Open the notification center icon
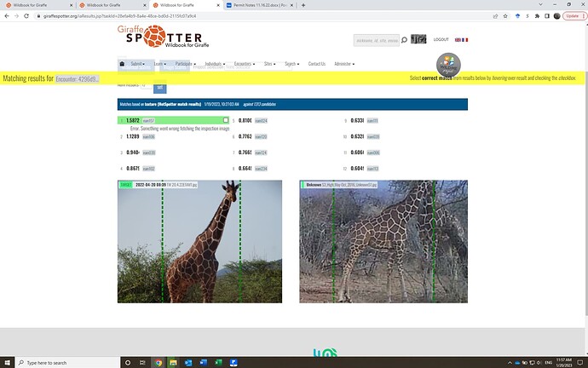Screen dimensions: 588x368 point(579,362)
